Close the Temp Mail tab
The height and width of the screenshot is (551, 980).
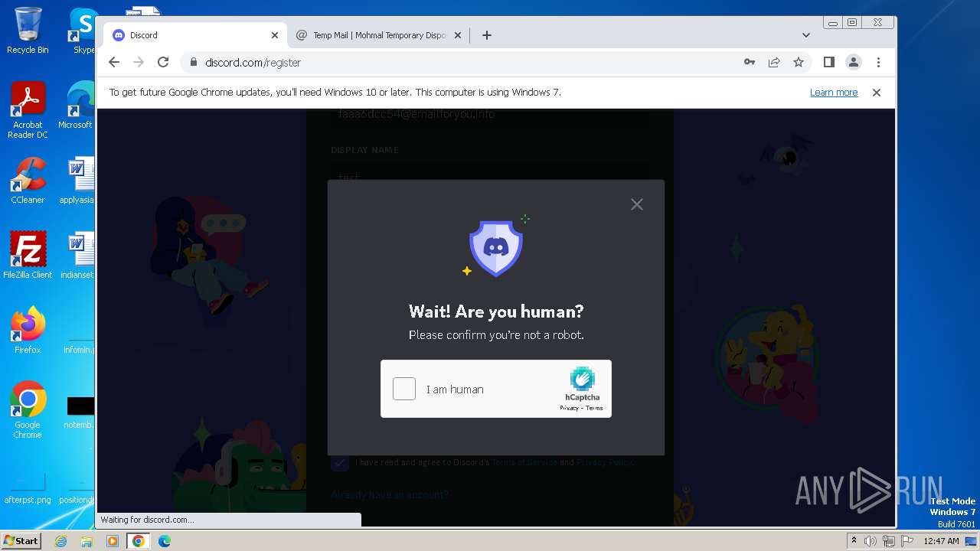[458, 35]
